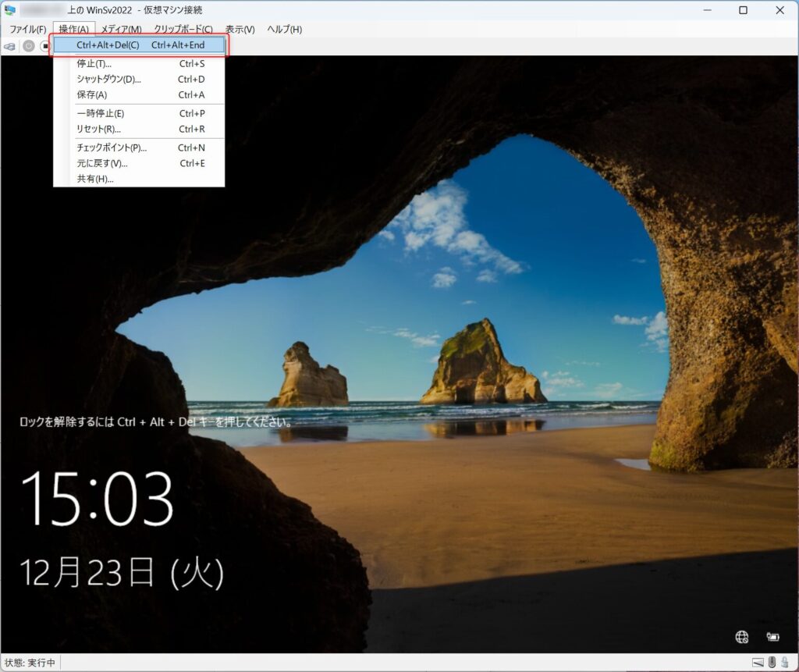The width and height of the screenshot is (799, 672).
Task: Click the Ctrl+Alt+Del toolbar icon
Action: (x=9, y=46)
